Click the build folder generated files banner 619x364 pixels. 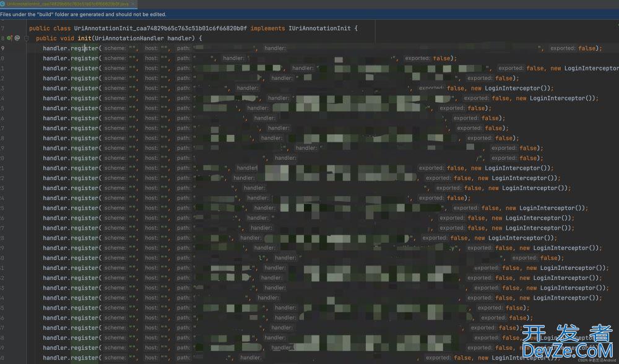point(309,14)
